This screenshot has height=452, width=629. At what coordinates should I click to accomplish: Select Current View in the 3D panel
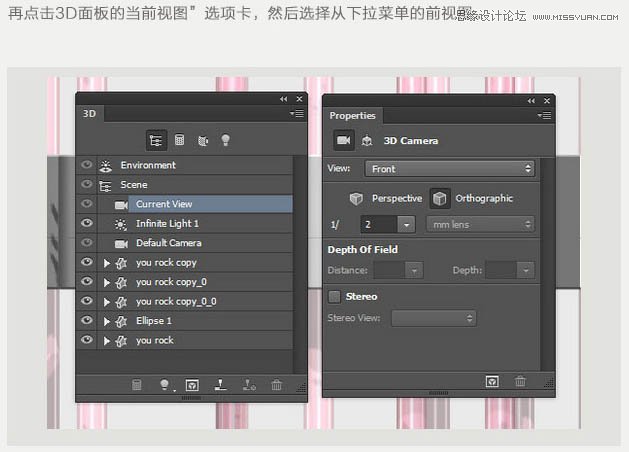click(x=184, y=204)
